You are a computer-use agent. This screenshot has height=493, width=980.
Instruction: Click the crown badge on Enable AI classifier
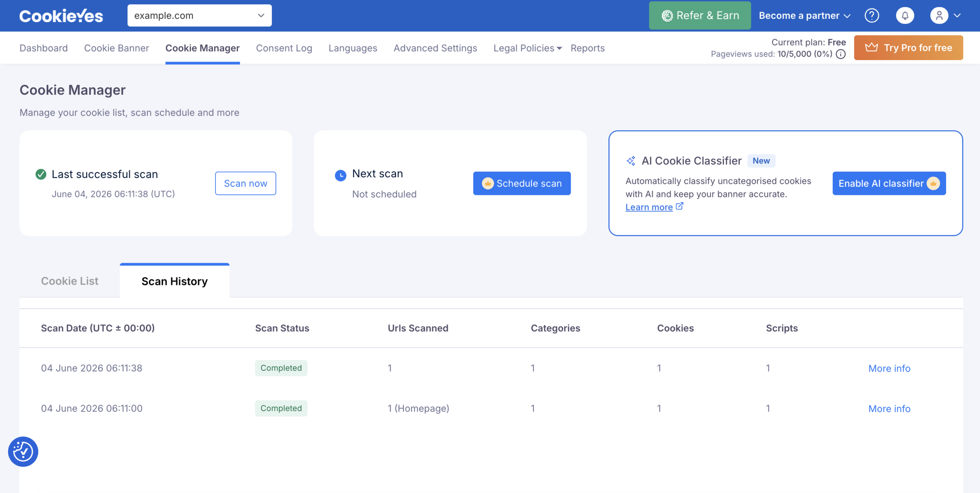click(x=933, y=183)
